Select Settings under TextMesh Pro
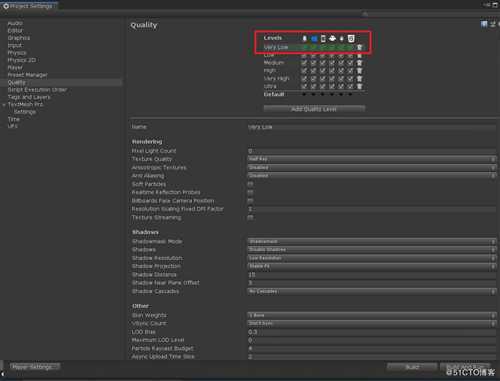 pyautogui.click(x=25, y=112)
